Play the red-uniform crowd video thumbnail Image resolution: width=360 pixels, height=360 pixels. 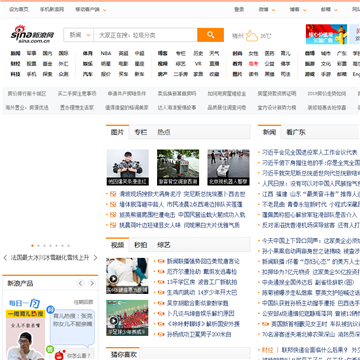127,318
